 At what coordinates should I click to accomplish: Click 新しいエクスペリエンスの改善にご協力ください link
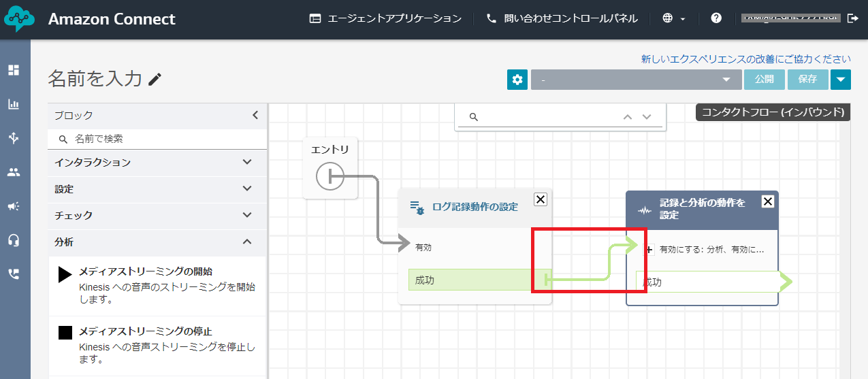[x=746, y=59]
